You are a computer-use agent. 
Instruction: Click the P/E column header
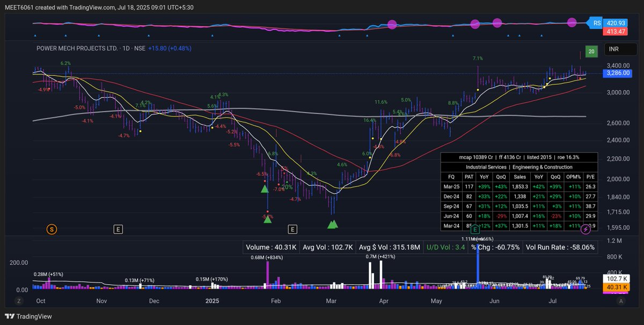[590, 176]
